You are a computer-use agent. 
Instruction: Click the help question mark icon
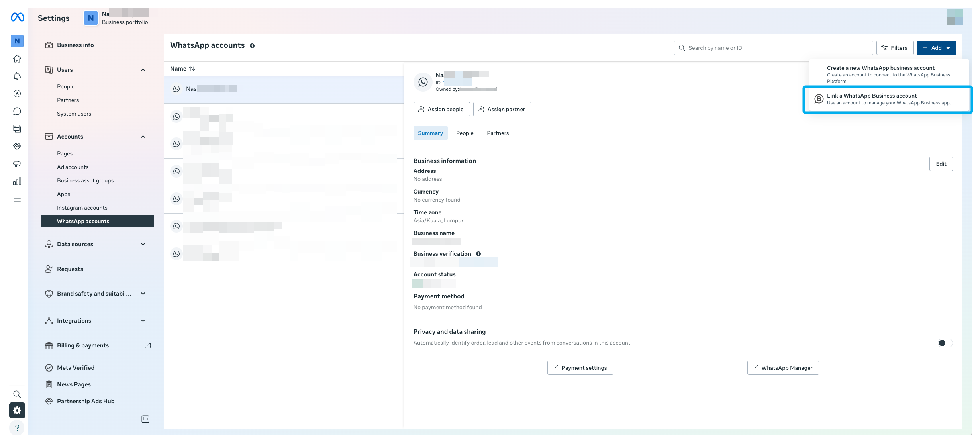click(x=17, y=428)
